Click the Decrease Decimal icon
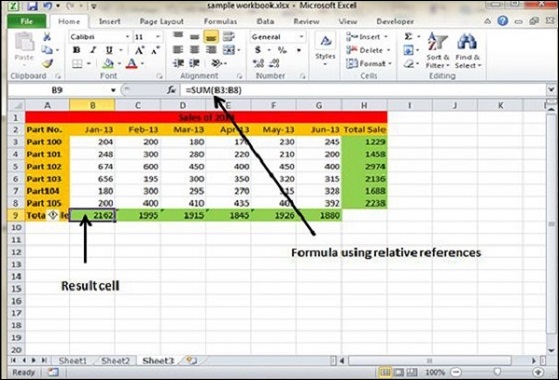Image resolution: width=559 pixels, height=380 pixels. 274,64
